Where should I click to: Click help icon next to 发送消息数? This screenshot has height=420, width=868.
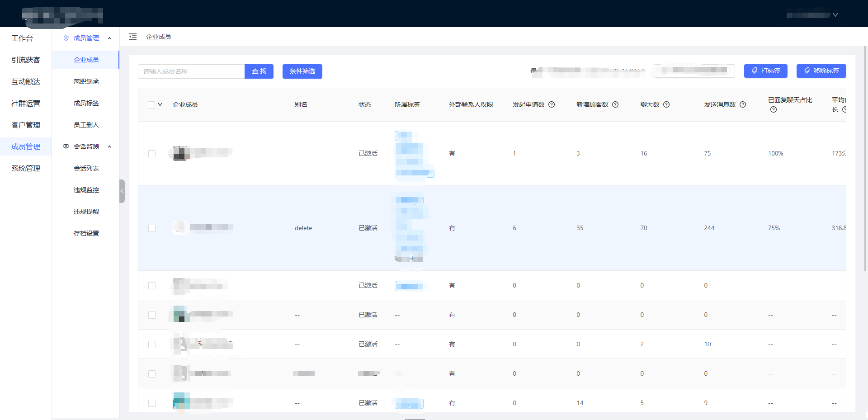743,104
